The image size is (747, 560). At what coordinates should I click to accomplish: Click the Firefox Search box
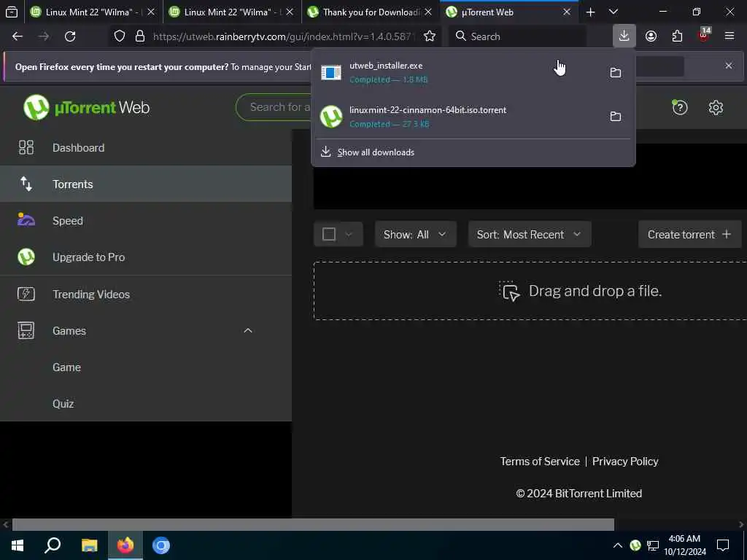click(517, 36)
